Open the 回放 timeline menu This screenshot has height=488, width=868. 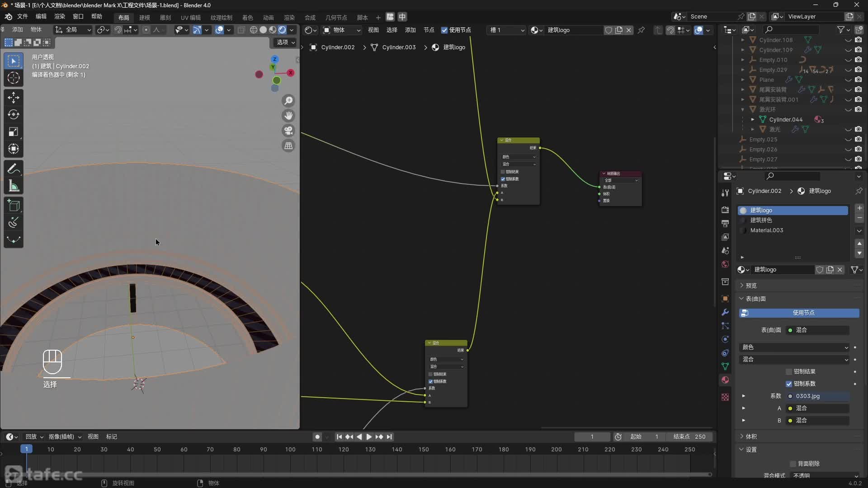click(34, 437)
